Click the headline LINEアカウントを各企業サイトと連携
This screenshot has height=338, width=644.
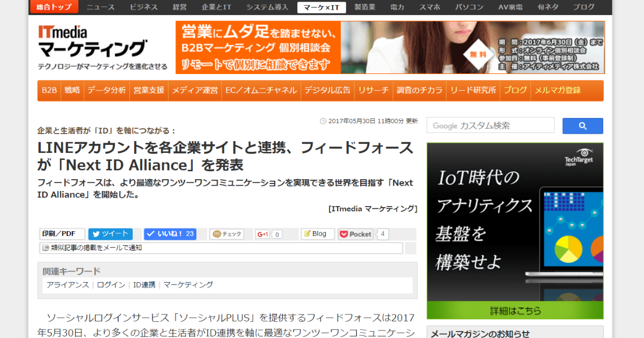click(226, 156)
